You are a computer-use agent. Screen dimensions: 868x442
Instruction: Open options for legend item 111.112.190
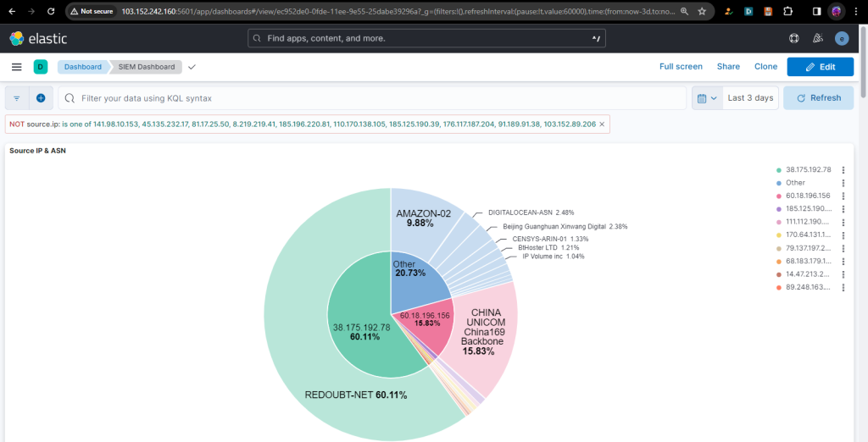click(x=843, y=223)
